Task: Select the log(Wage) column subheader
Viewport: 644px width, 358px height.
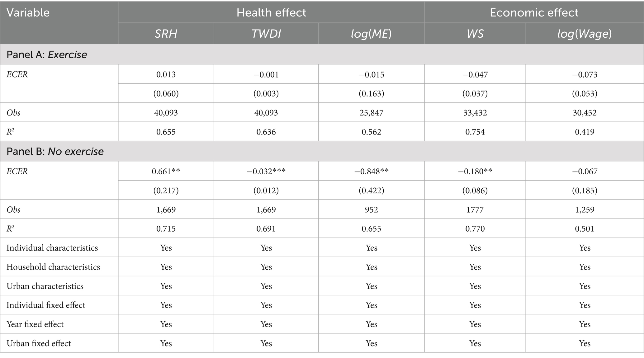Action: [x=585, y=34]
